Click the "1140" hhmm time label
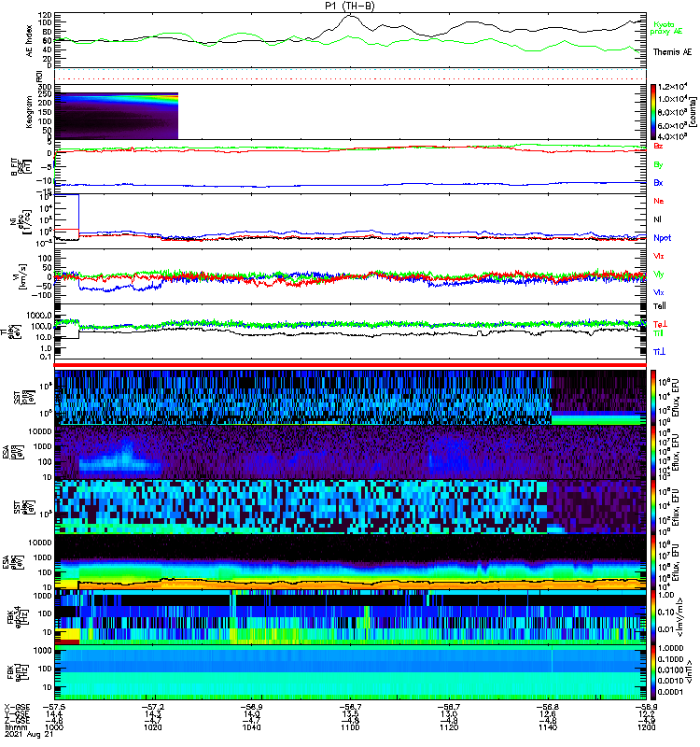700x747 pixels. (548, 727)
